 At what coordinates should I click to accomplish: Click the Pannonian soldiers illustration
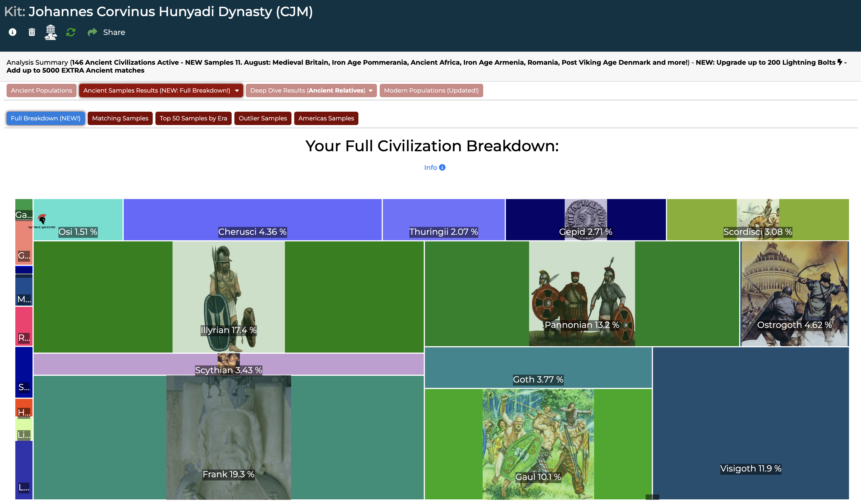tap(582, 294)
